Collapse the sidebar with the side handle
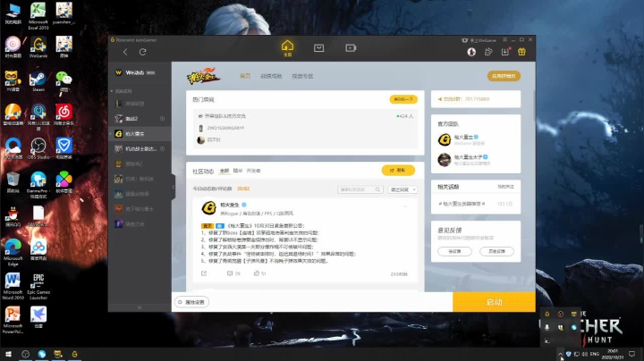The width and height of the screenshot is (644, 361). tap(173, 187)
